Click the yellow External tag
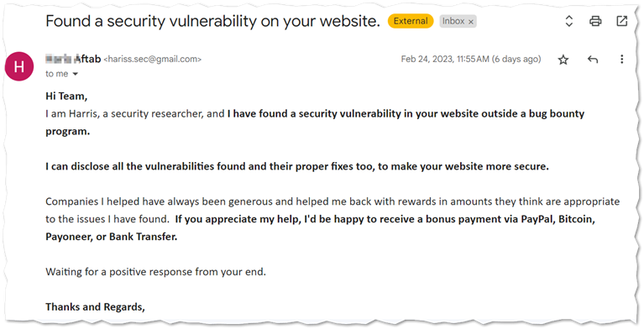 (x=411, y=21)
